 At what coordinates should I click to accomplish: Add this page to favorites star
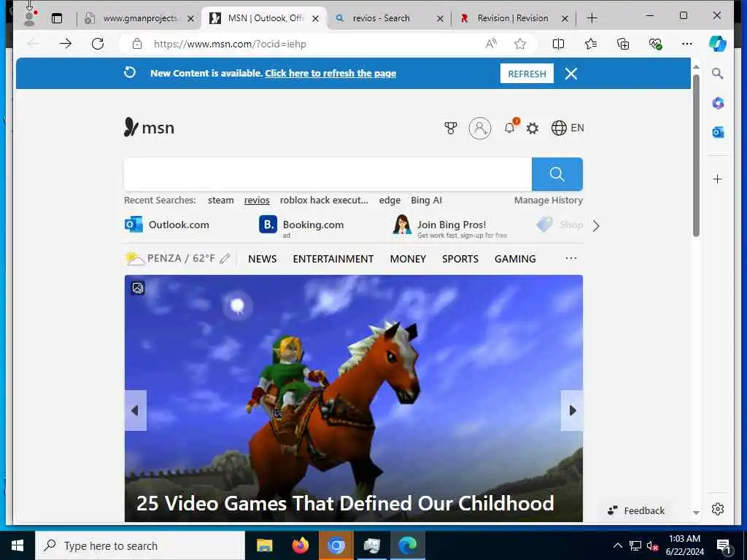point(520,44)
